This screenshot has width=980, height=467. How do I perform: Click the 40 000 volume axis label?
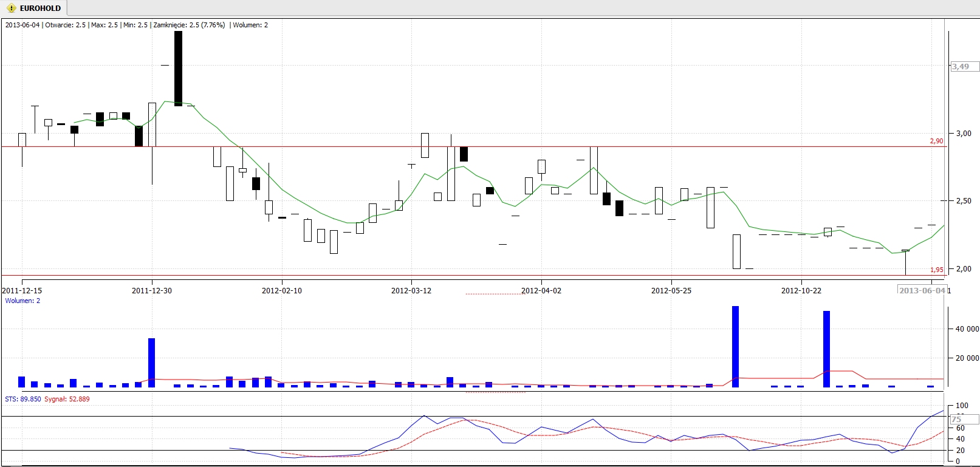tap(967, 329)
